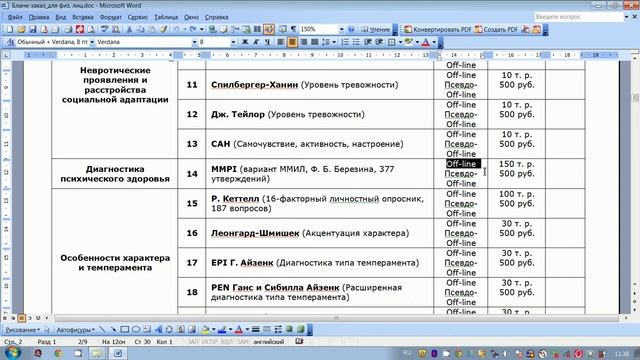Choose line style in drawing toolbar

pos(256,330)
